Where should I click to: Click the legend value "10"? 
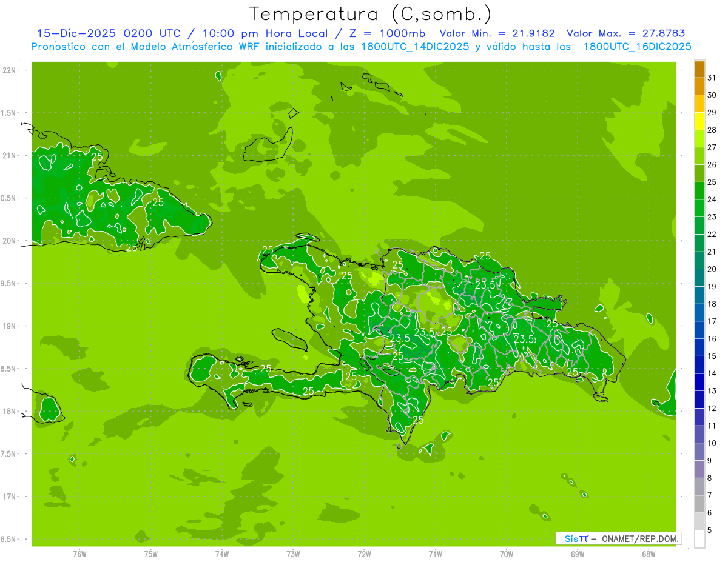pyautogui.click(x=712, y=443)
